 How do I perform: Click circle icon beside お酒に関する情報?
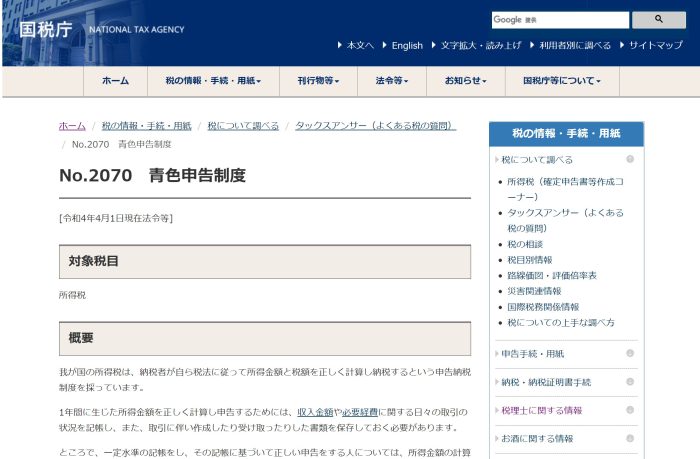coord(630,438)
